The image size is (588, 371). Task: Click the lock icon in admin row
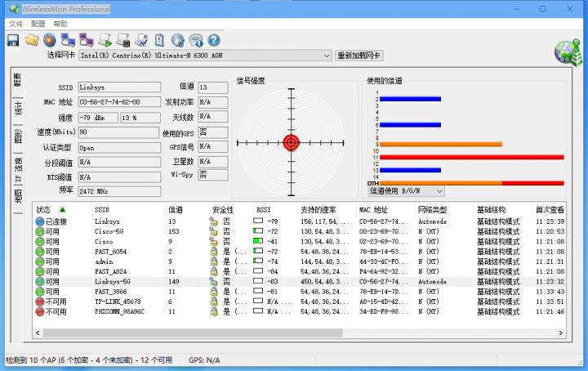coord(214,261)
